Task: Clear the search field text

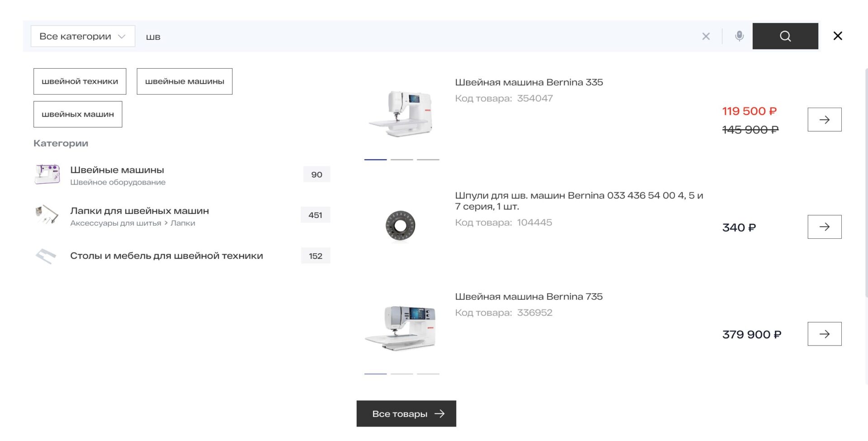Action: pos(706,36)
